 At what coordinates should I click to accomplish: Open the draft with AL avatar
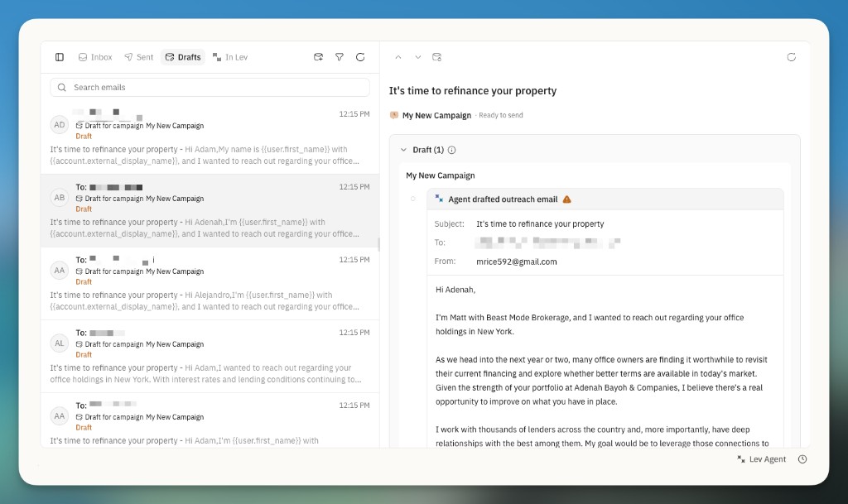click(x=210, y=357)
